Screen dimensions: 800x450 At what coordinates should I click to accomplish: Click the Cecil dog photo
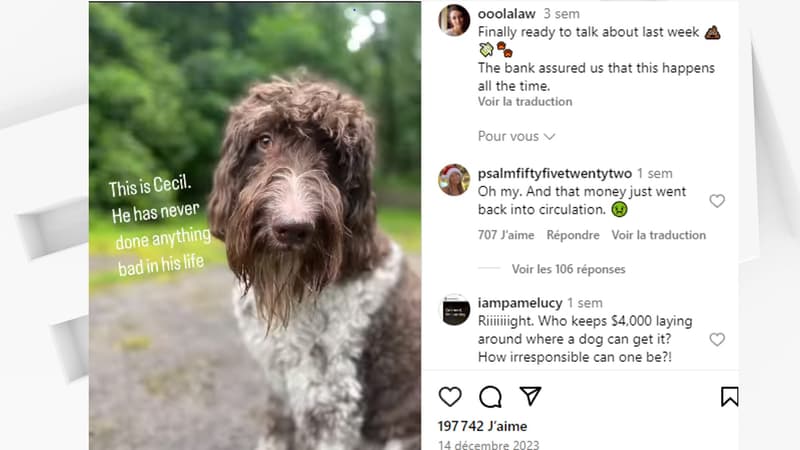coord(255,226)
